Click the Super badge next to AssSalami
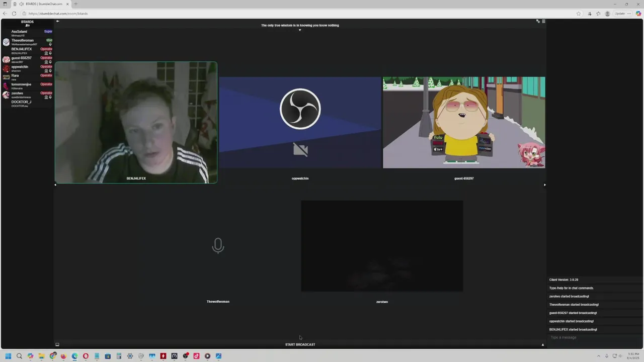 click(x=48, y=32)
